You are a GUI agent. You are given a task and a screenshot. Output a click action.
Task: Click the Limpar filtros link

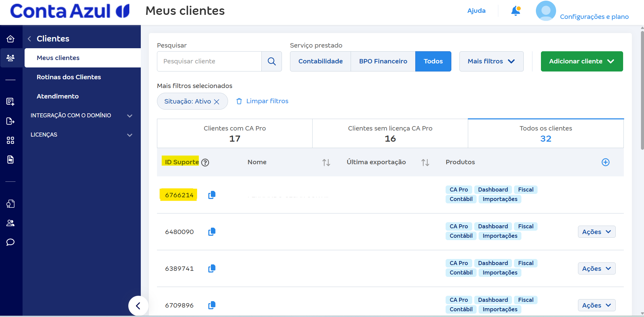(262, 101)
